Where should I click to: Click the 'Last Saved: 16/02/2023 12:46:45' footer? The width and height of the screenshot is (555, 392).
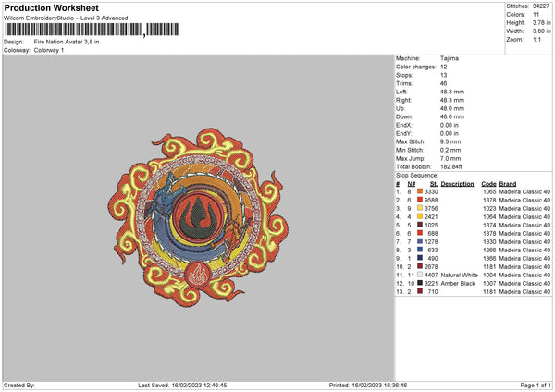pos(182,385)
